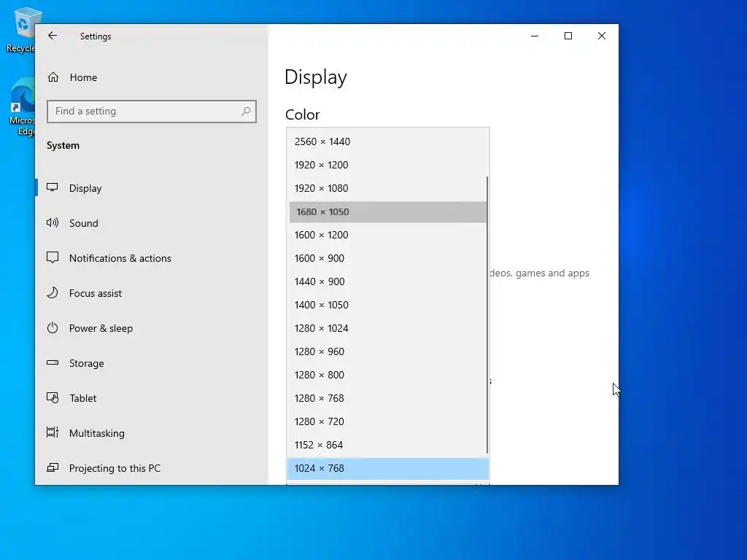Open the Microsoft Edge desktop shortcut

coord(21,107)
